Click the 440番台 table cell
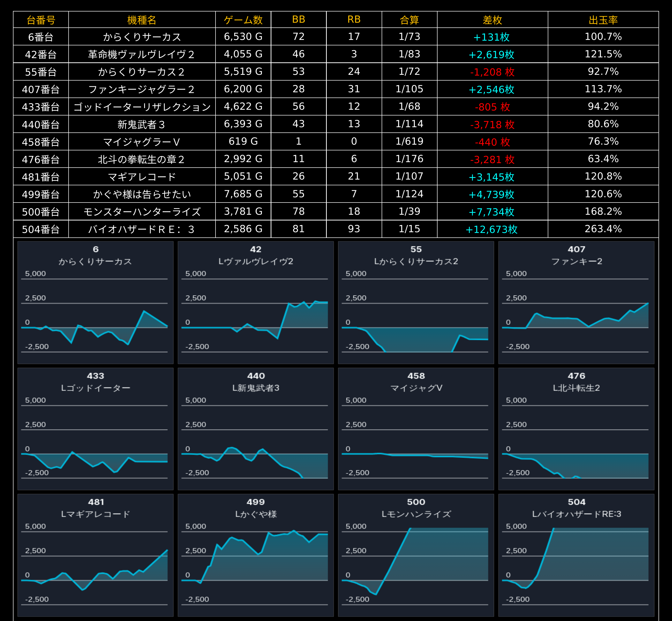This screenshot has width=672, height=621. coord(41,124)
